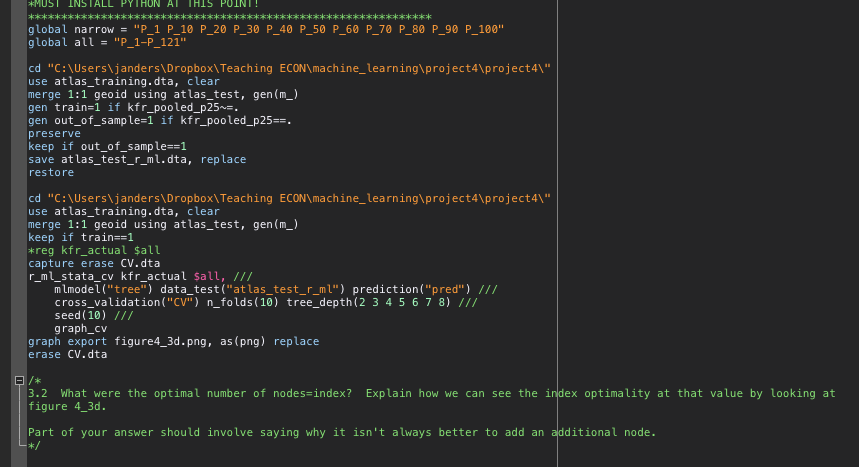Click the opening '/*' comment marker
The height and width of the screenshot is (467, 859).
pos(34,380)
